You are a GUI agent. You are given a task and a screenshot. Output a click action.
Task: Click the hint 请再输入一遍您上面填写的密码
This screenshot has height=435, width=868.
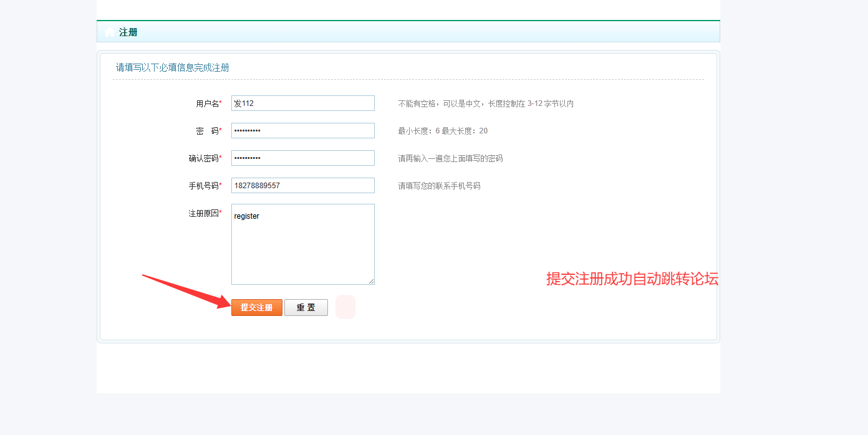coord(451,158)
